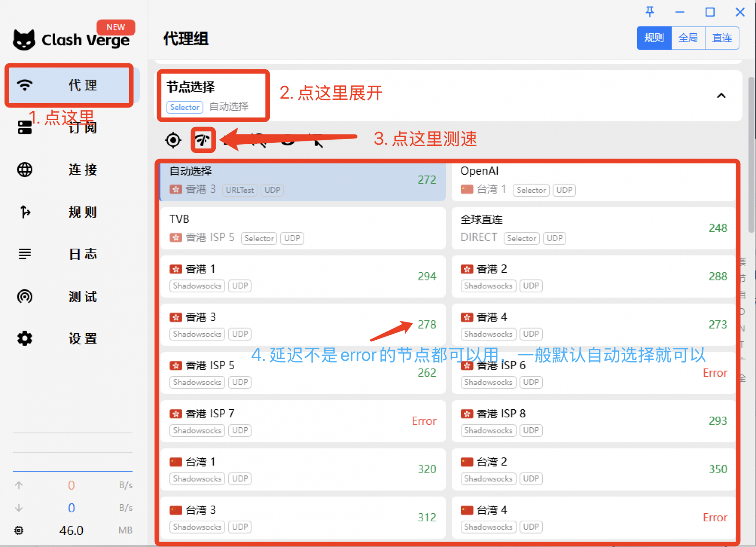Click the speed test (wifi) toolbar icon
This screenshot has width=756, height=547.
tap(202, 140)
